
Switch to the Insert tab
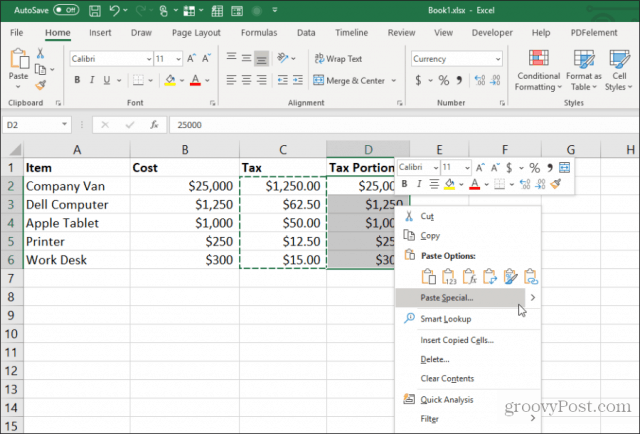[100, 33]
